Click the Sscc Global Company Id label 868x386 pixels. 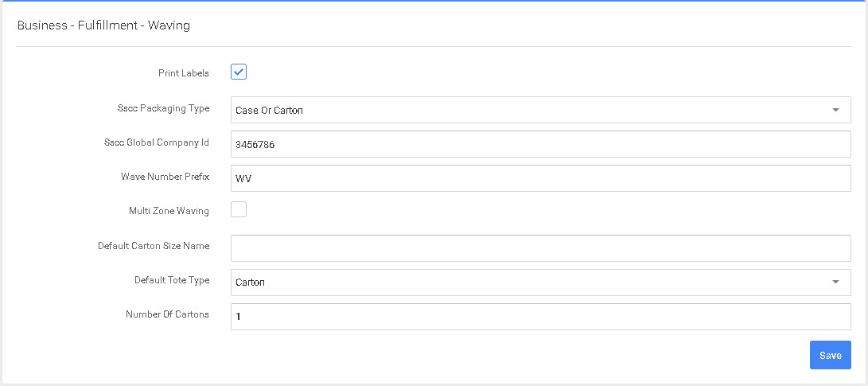pos(156,142)
